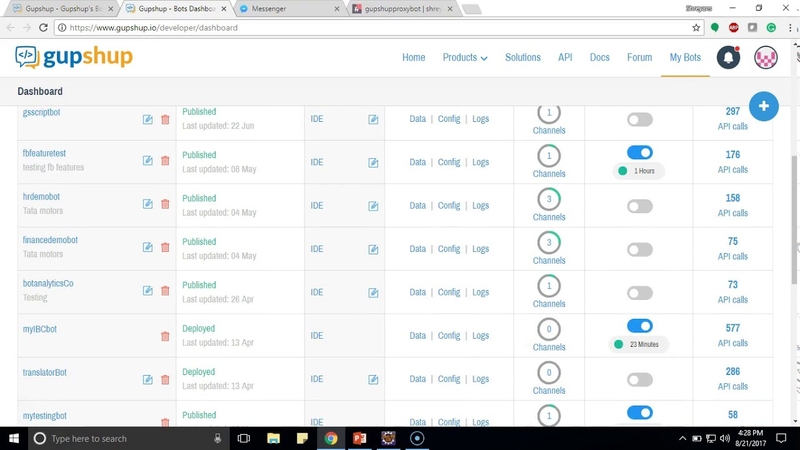The width and height of the screenshot is (800, 450).
Task: Switch to the gupshupproxybot browser tab
Action: (403, 9)
